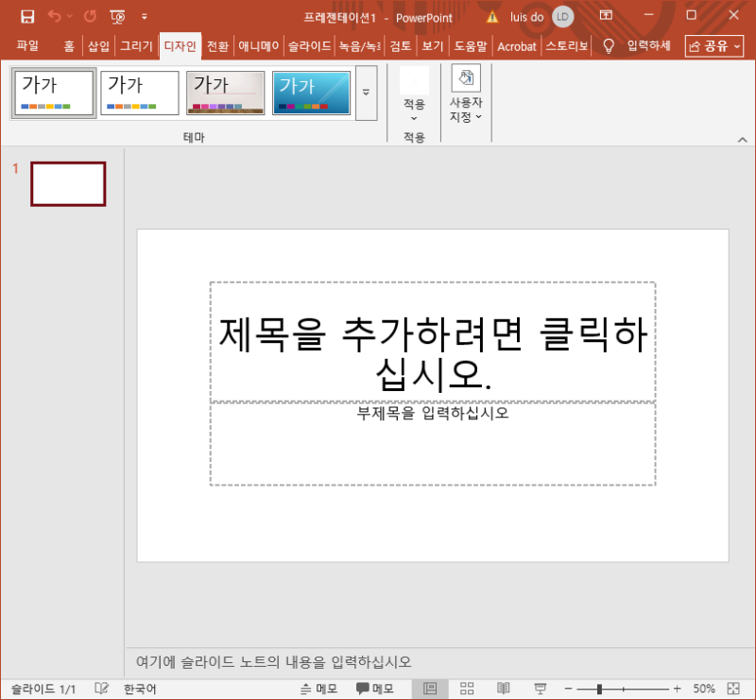Select slide 1 thumbnail in panel
This screenshot has width=756, height=700.
pos(68,184)
